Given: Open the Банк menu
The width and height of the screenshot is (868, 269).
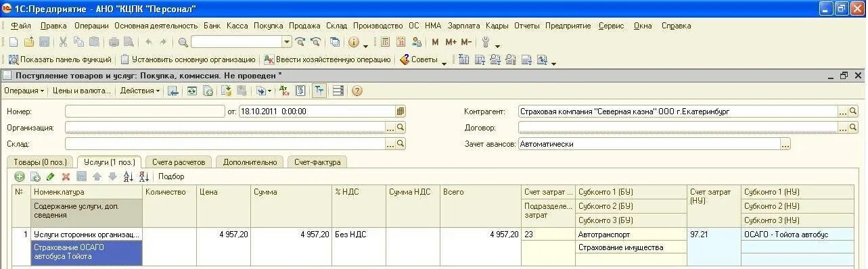Looking at the screenshot, I should coord(212,26).
